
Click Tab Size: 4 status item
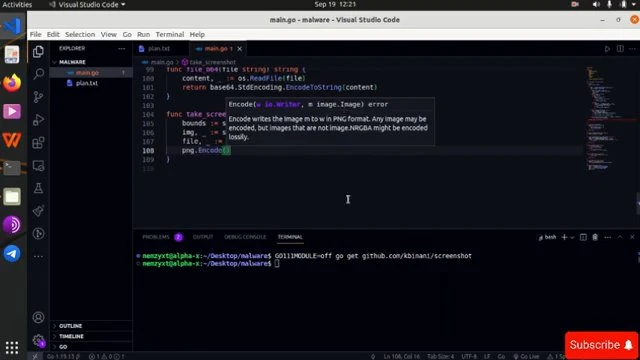click(440, 356)
